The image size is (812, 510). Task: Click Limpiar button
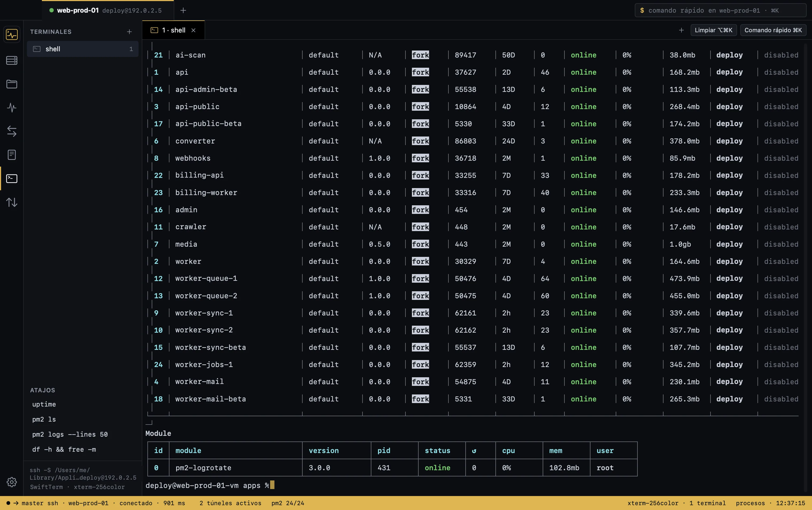point(713,30)
